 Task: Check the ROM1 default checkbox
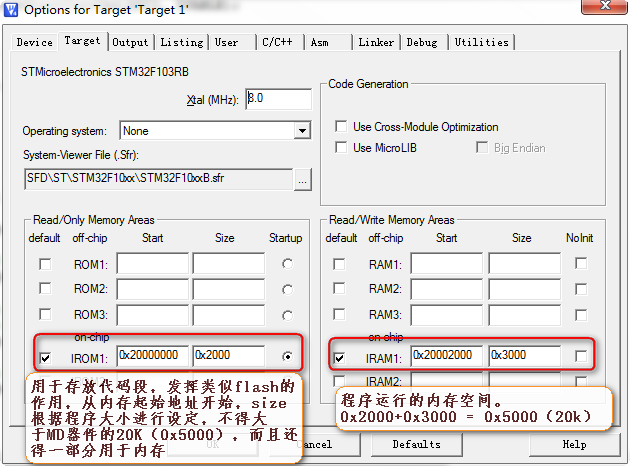pos(45,264)
